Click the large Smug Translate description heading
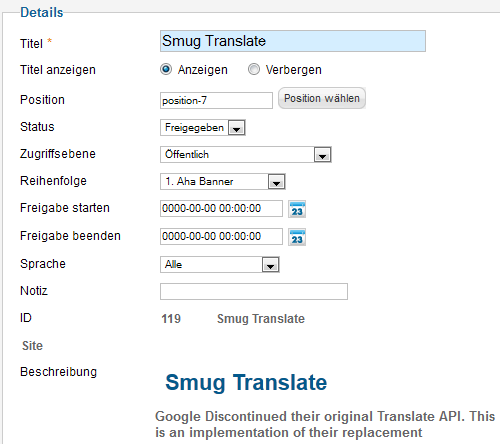 (x=246, y=382)
